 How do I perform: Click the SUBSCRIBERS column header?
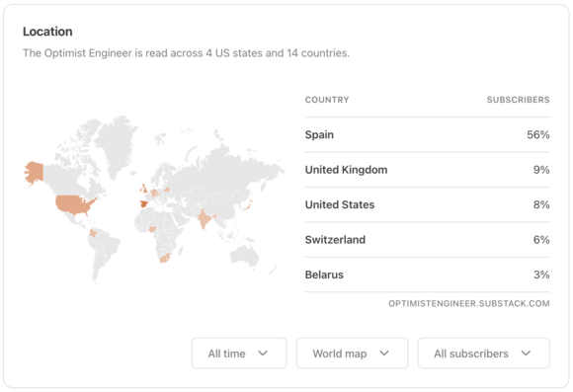pyautogui.click(x=519, y=100)
